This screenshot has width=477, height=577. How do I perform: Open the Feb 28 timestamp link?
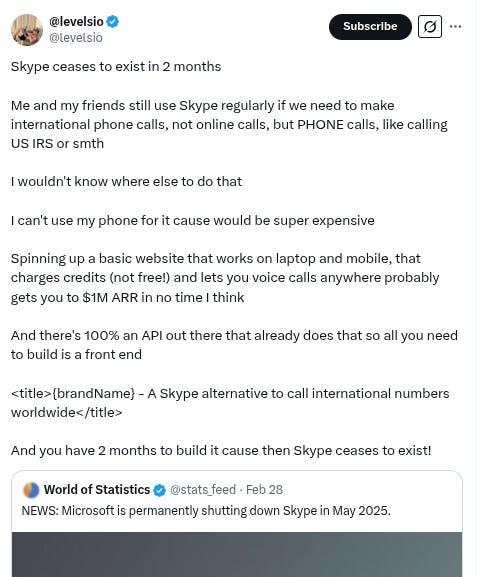tap(264, 490)
